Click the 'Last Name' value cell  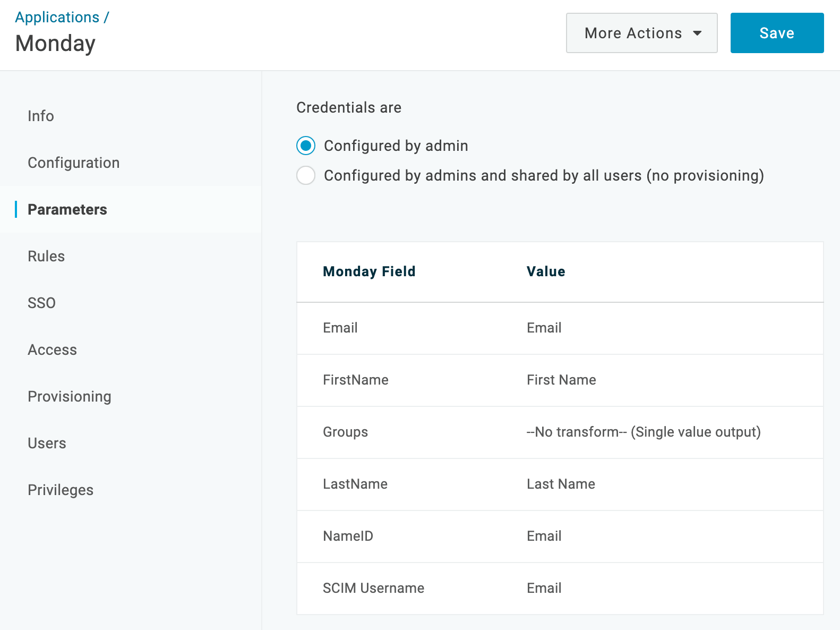tap(561, 484)
